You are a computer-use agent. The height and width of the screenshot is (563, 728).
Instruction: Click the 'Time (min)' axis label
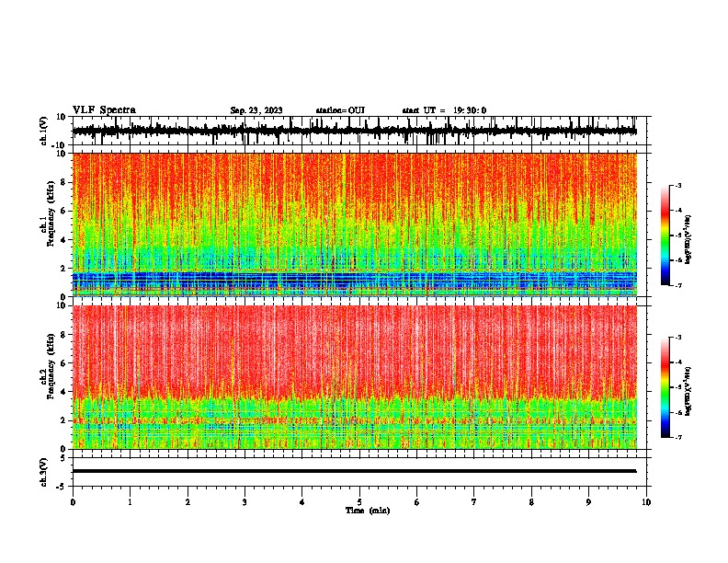coord(368,511)
